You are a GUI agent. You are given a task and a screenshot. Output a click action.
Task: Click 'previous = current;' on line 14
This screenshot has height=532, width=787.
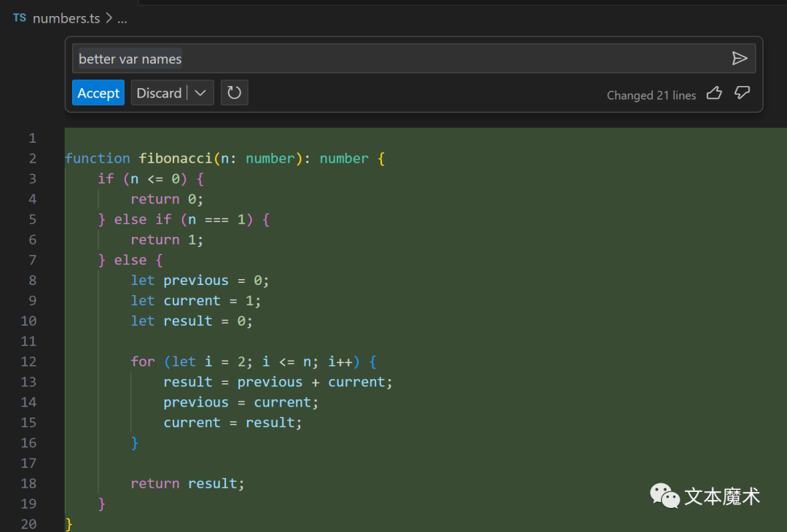point(241,402)
